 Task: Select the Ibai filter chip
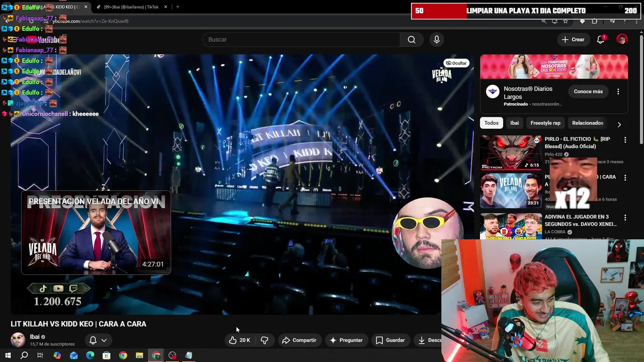coord(515,123)
